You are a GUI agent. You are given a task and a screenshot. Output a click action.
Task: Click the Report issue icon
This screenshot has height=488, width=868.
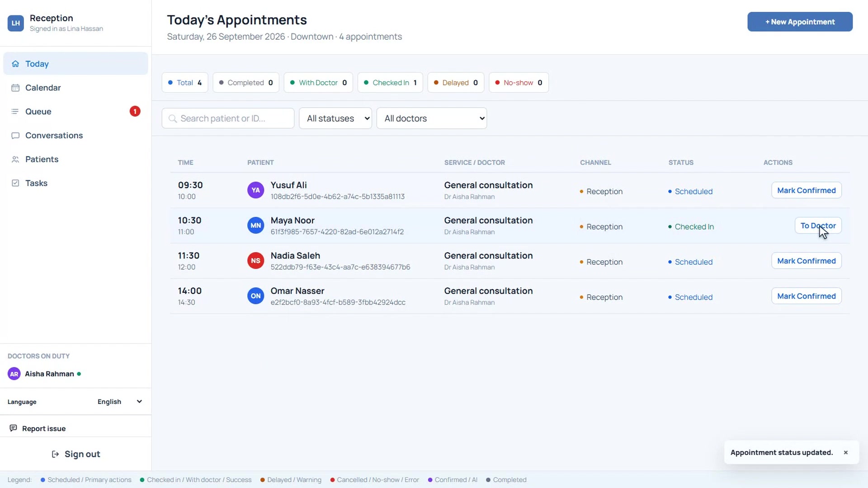[13, 428]
